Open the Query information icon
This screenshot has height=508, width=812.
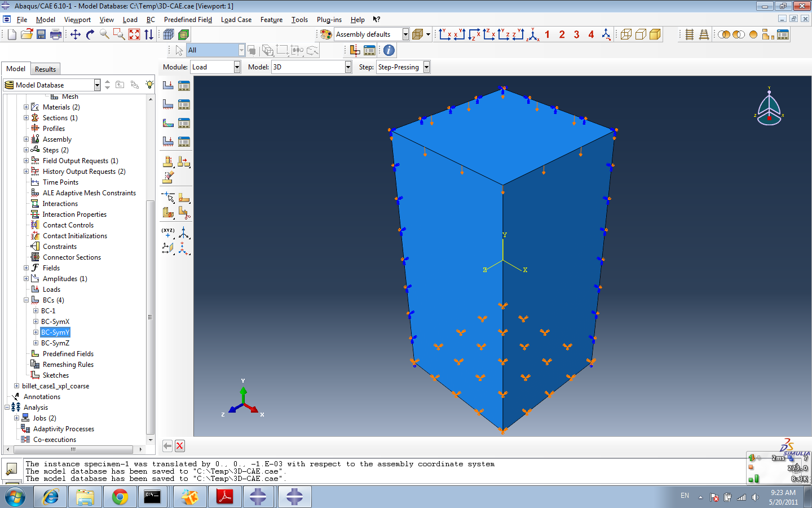click(x=389, y=50)
